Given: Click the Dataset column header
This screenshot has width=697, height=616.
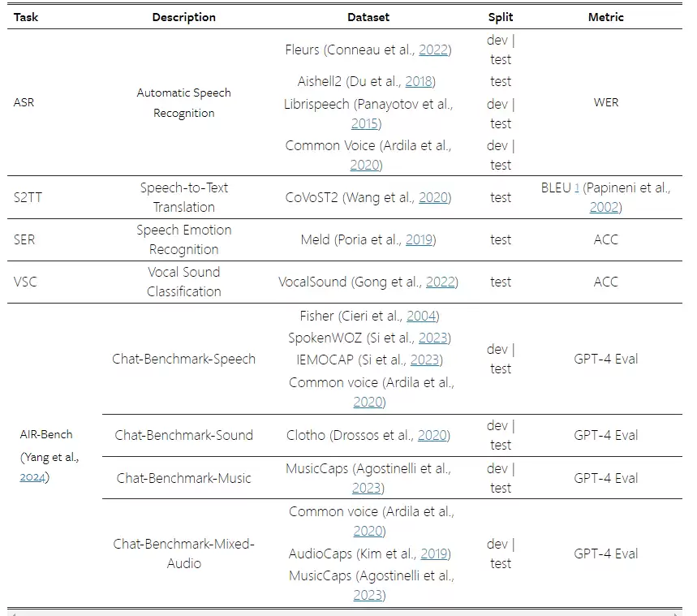Looking at the screenshot, I should (x=368, y=17).
